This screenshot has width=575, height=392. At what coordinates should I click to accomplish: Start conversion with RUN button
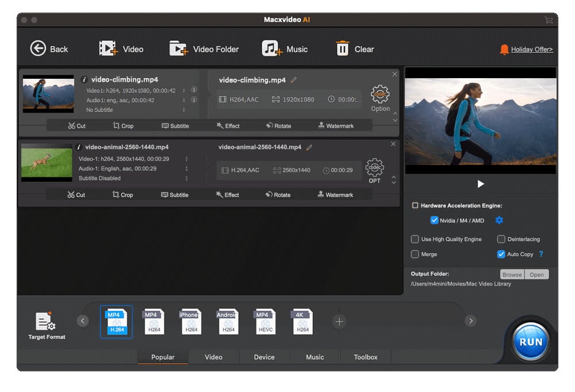tap(530, 342)
